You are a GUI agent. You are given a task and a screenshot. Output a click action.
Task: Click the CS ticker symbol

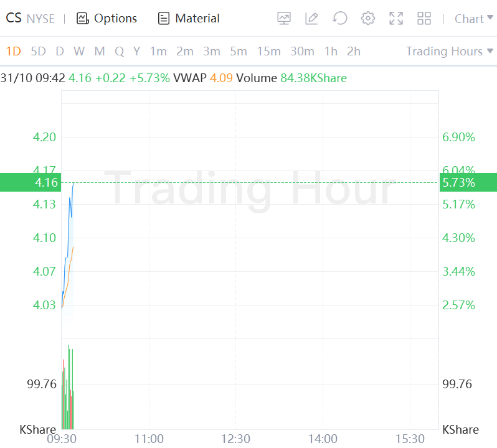click(x=14, y=19)
